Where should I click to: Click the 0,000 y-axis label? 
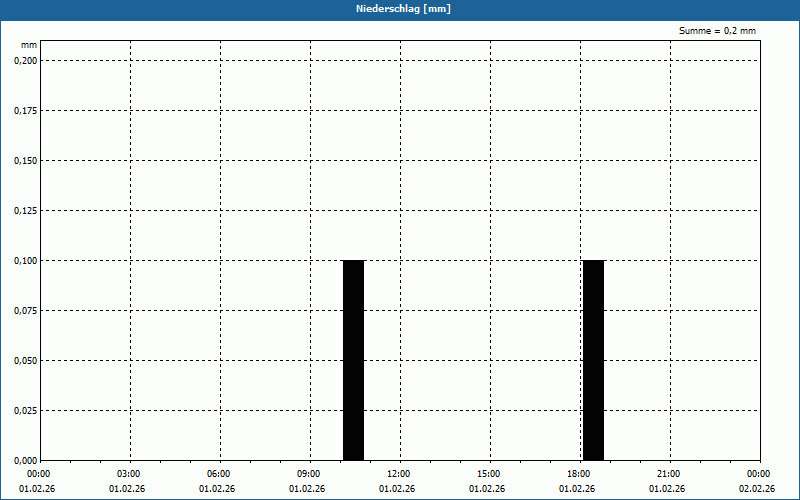[x=26, y=461]
